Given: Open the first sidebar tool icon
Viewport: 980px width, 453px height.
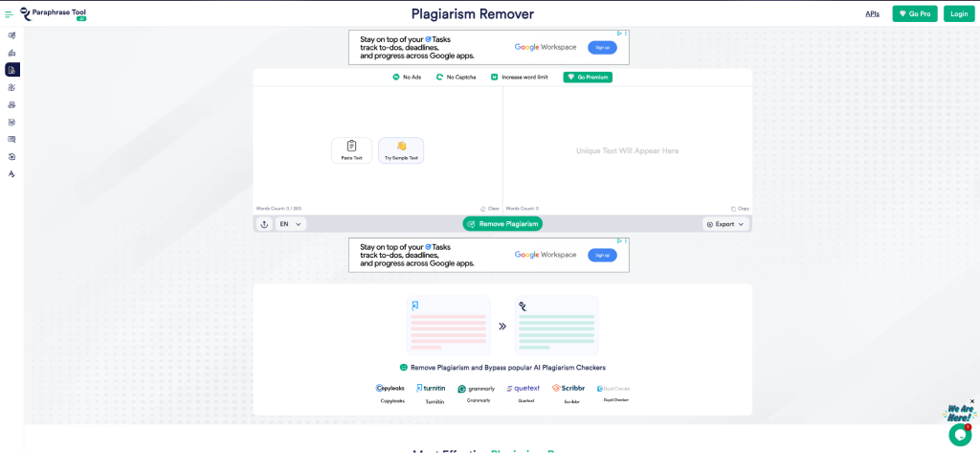Looking at the screenshot, I should pos(11,35).
